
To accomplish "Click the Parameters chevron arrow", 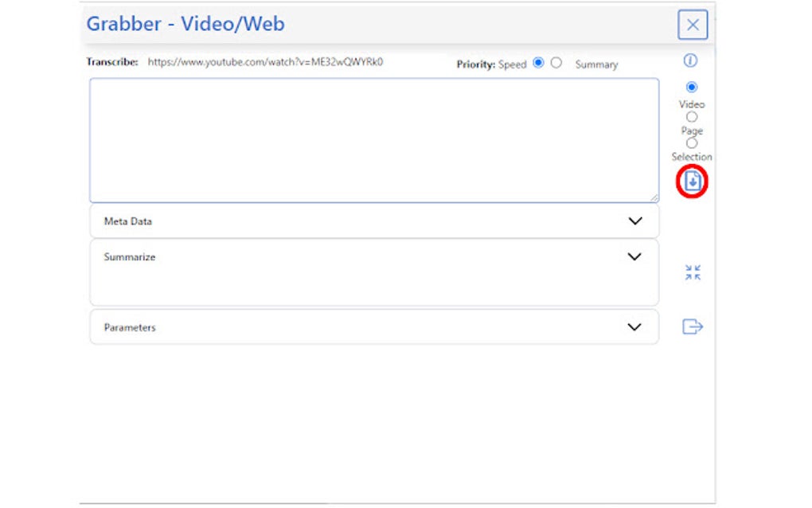I will click(x=634, y=326).
